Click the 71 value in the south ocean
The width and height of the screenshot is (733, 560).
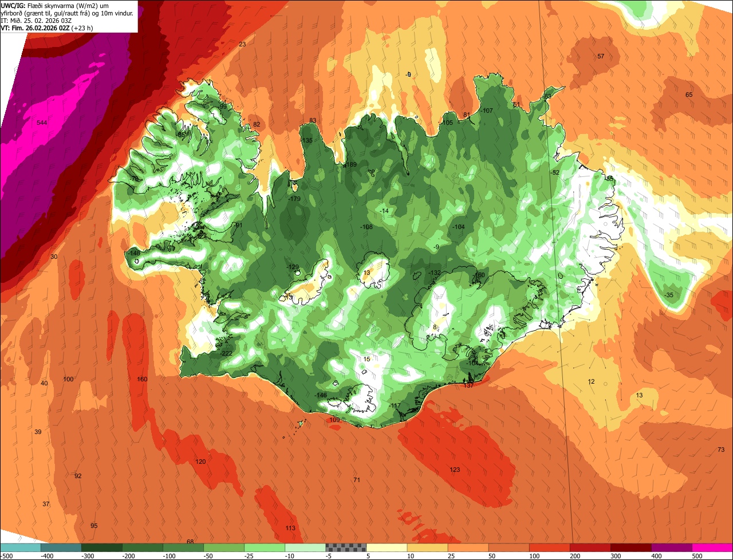pyautogui.click(x=357, y=480)
